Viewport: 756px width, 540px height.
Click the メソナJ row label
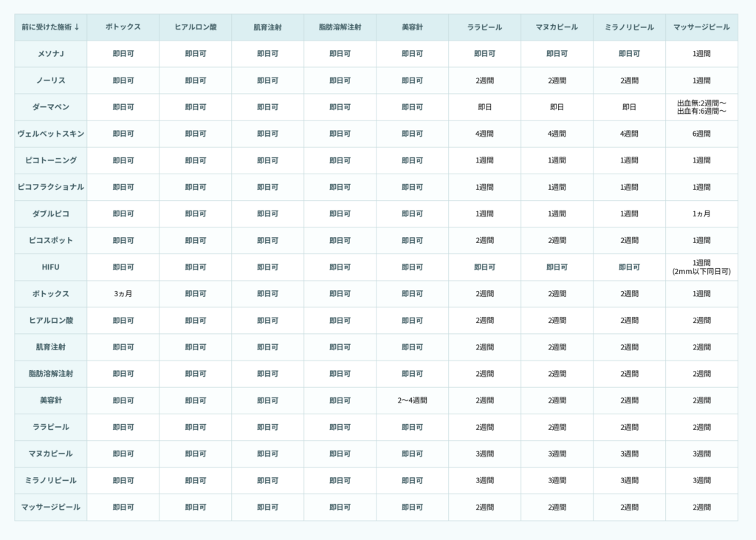pos(51,54)
